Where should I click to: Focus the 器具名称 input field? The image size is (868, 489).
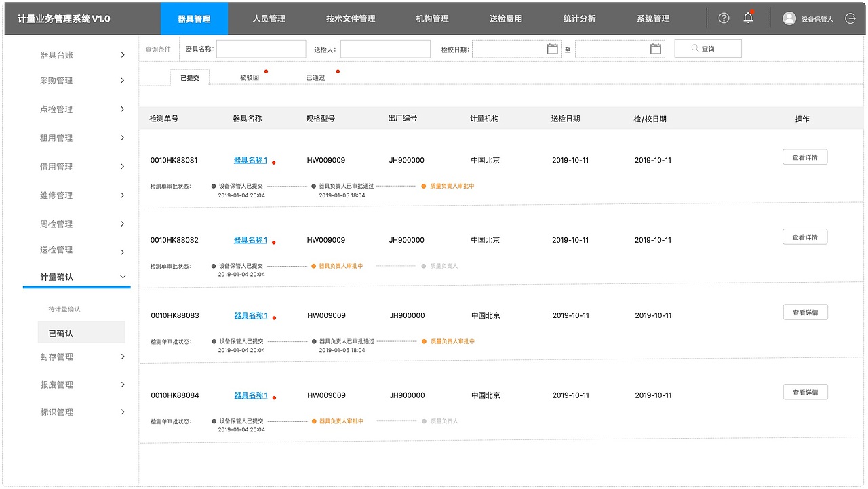click(261, 49)
